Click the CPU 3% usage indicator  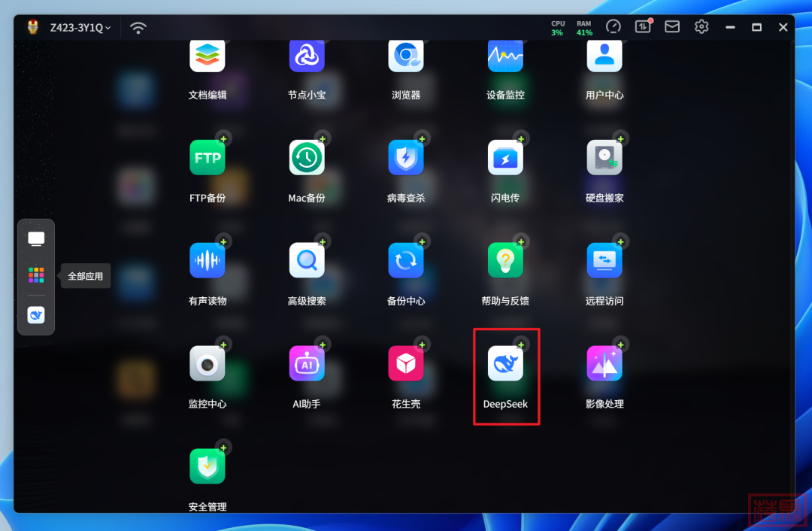tap(558, 28)
